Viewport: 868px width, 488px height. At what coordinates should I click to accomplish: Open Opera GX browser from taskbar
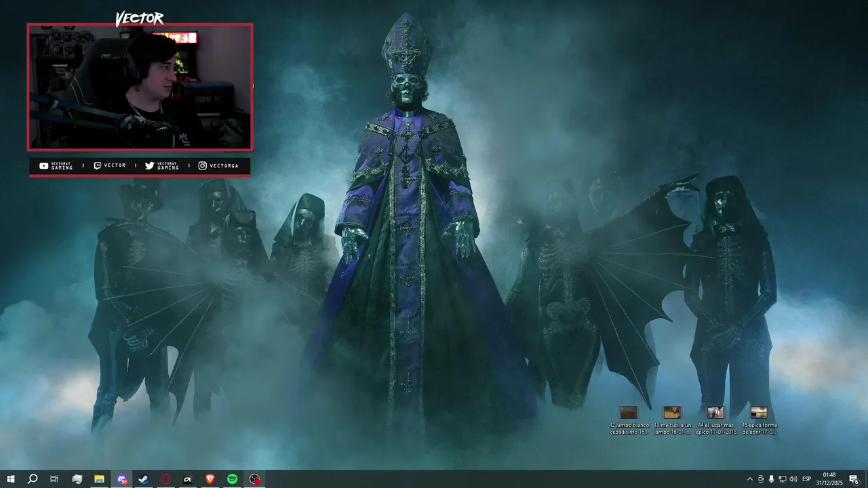(x=165, y=479)
